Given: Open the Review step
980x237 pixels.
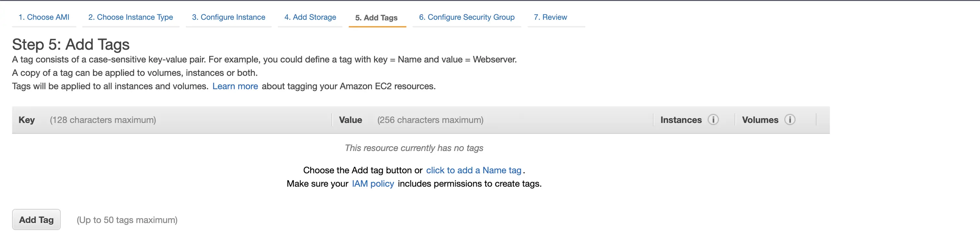Looking at the screenshot, I should (x=550, y=17).
